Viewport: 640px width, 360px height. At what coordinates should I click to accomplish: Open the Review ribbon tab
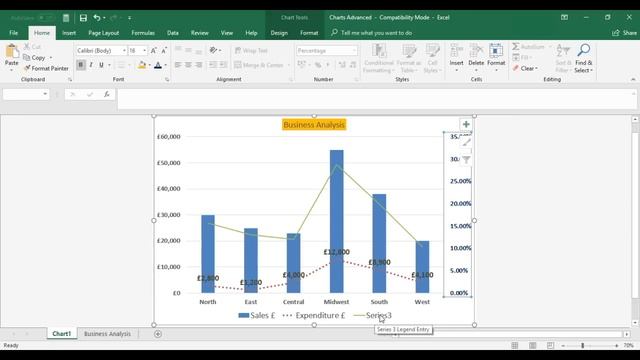(x=200, y=33)
